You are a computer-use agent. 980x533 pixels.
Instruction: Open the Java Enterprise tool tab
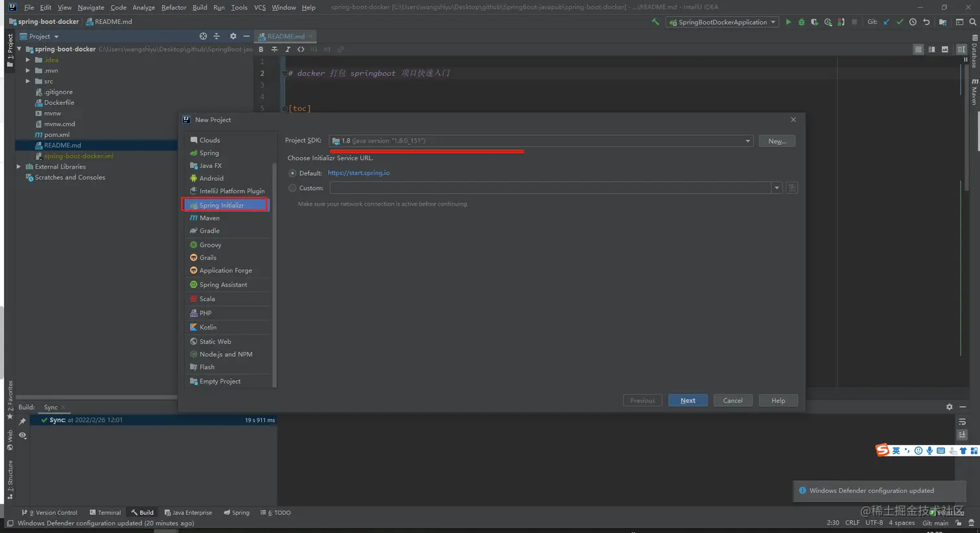[x=188, y=512]
